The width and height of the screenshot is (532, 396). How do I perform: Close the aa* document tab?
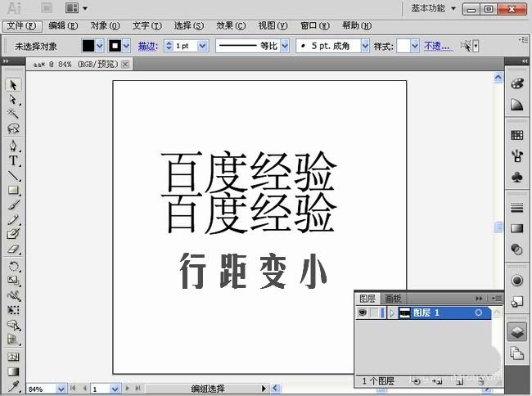pos(125,64)
